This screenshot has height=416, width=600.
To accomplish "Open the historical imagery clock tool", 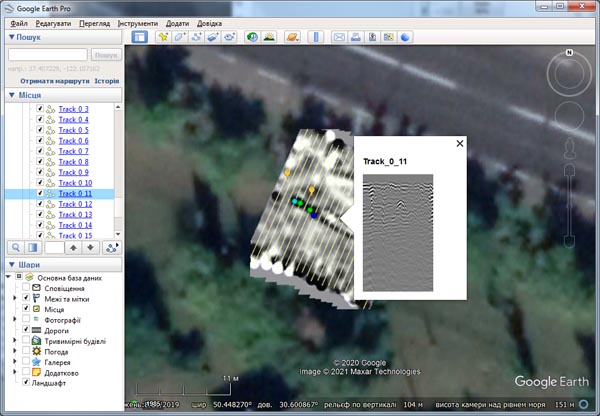I will tap(250, 38).
